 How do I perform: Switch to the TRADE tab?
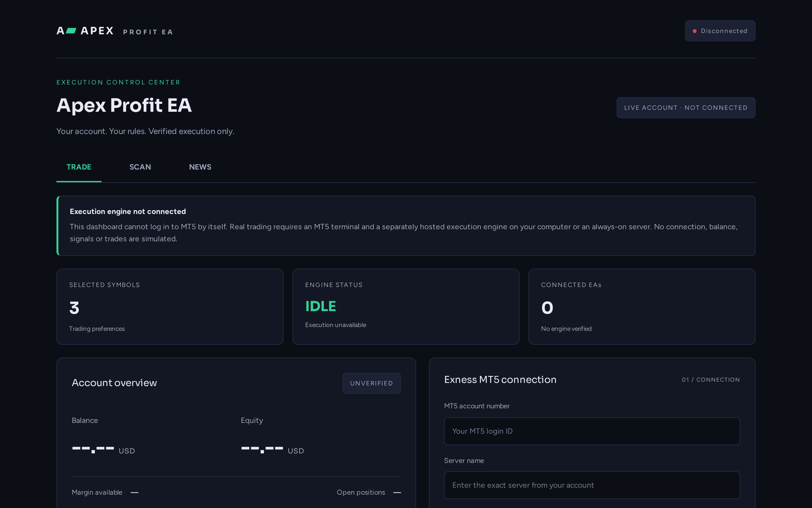79,167
